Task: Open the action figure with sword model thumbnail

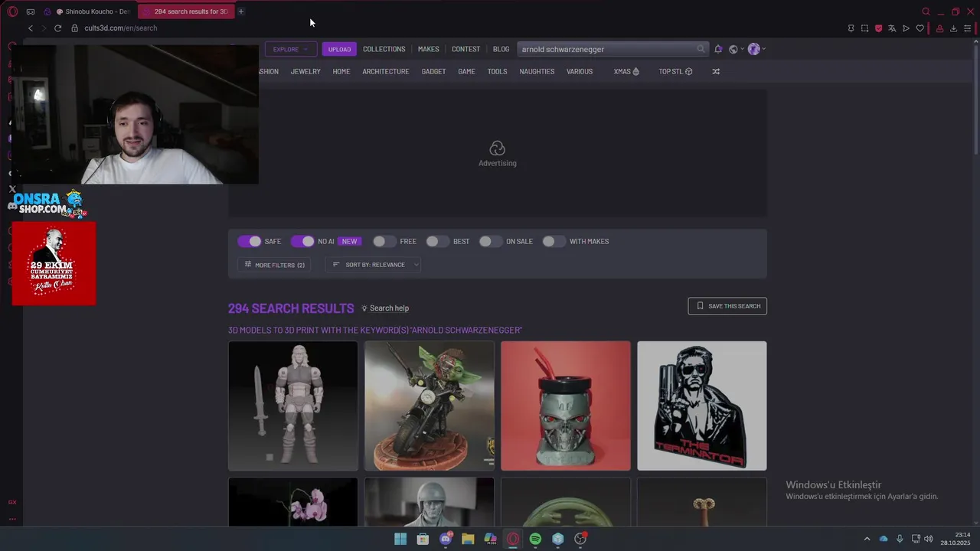Action: (x=293, y=406)
